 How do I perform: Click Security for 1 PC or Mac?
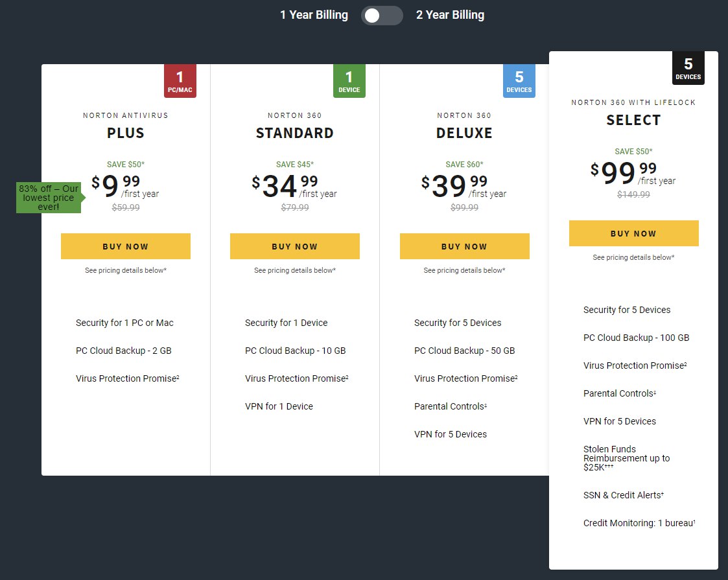click(124, 323)
